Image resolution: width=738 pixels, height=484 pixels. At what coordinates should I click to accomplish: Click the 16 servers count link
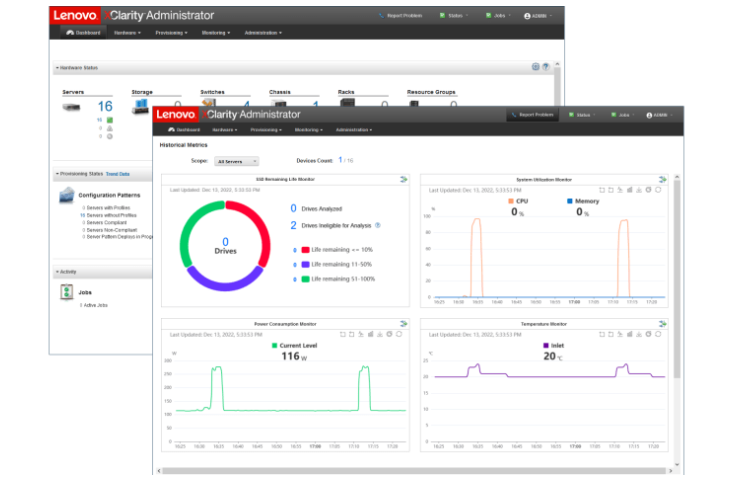105,106
